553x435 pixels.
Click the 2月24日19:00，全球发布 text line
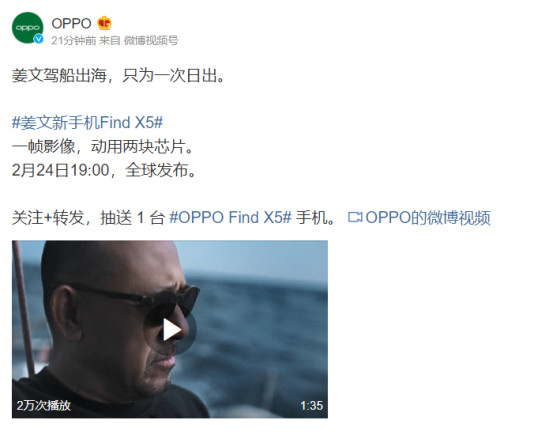coord(105,170)
